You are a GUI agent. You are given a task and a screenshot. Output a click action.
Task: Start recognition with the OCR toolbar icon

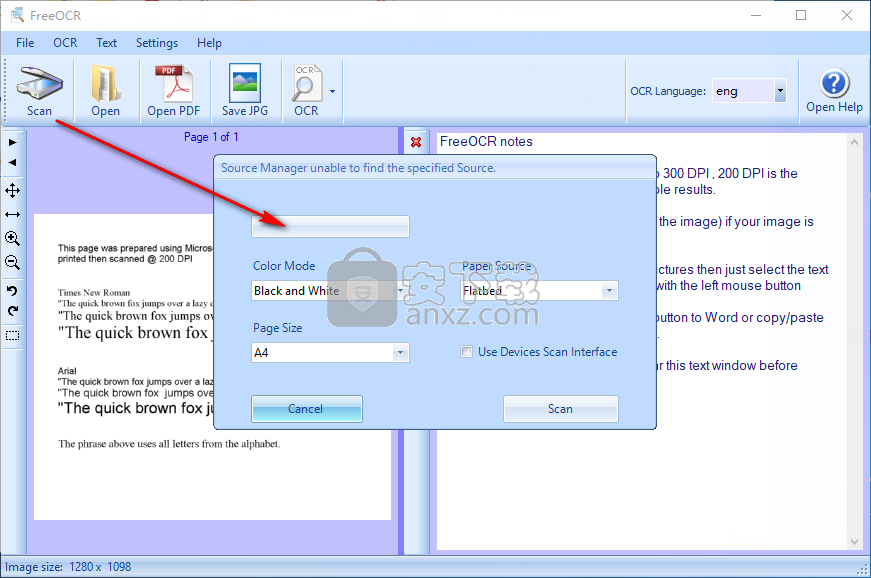[x=306, y=91]
